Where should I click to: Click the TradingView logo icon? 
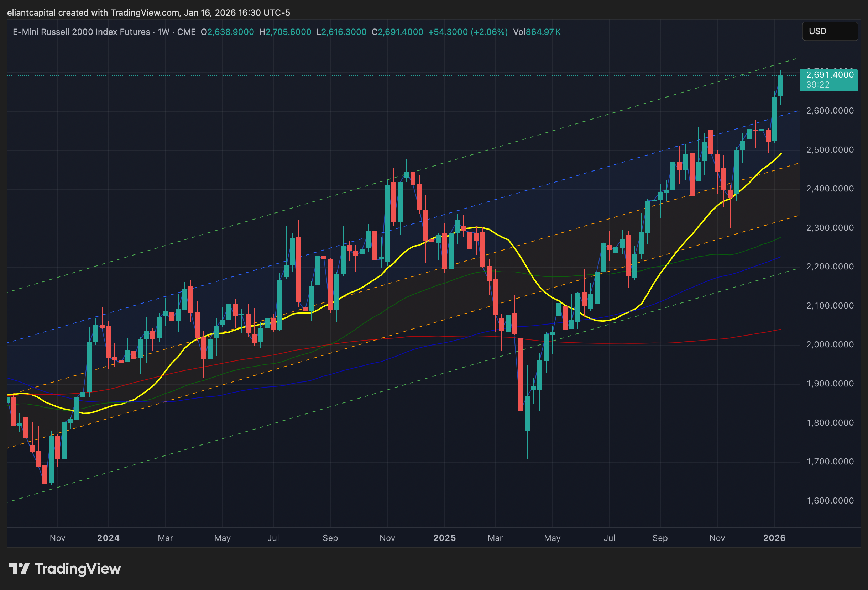pos(19,568)
